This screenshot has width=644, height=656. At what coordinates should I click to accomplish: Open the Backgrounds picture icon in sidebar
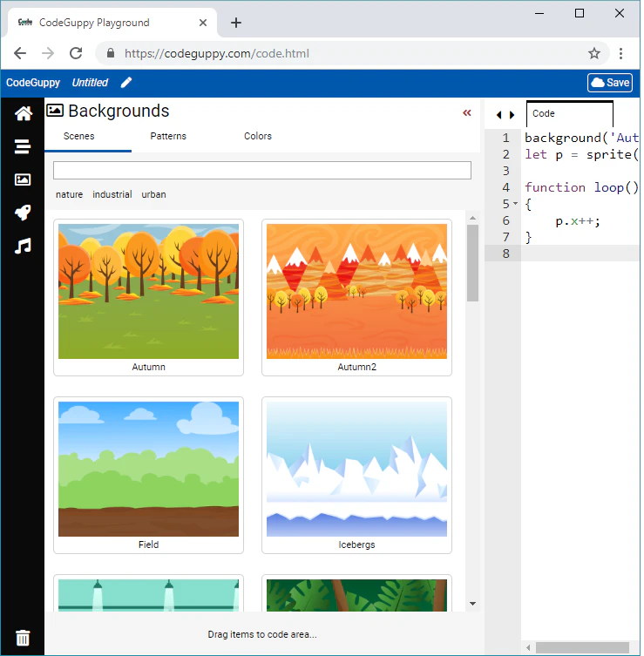(23, 179)
